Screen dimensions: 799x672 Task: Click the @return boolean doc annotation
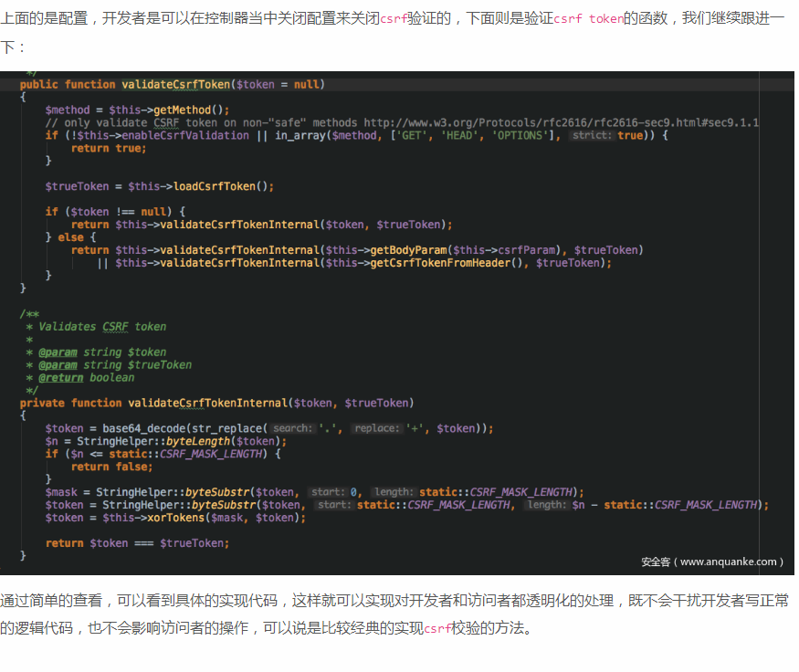point(86,377)
